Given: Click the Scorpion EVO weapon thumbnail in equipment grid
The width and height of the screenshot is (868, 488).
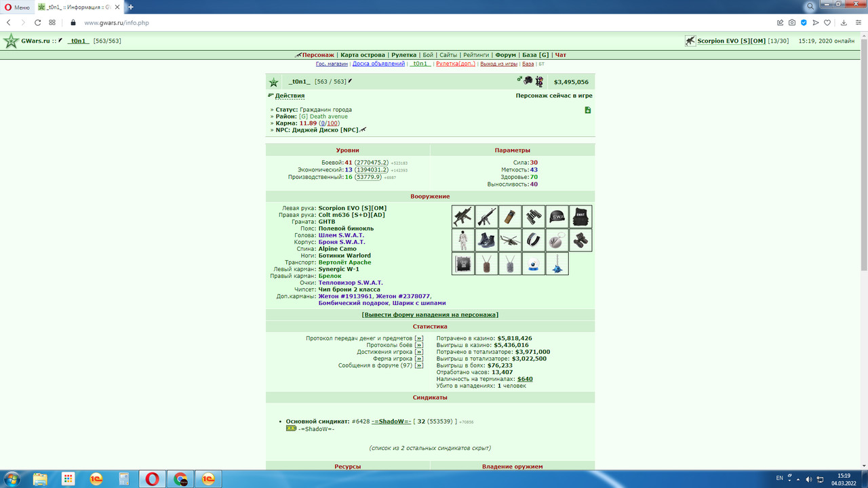Looking at the screenshot, I should 463,217.
